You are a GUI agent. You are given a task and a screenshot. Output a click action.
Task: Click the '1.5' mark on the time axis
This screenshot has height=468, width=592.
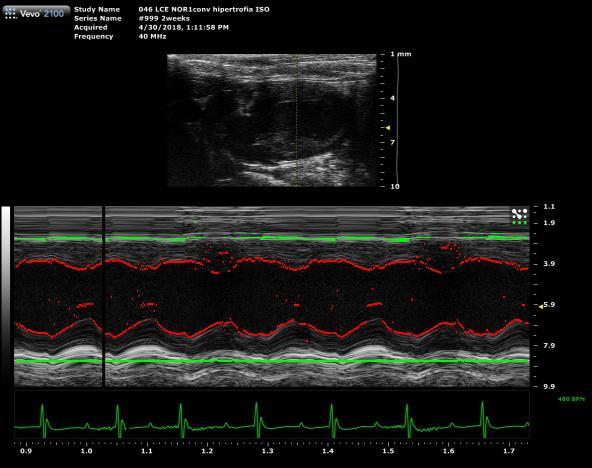pyautogui.click(x=388, y=451)
